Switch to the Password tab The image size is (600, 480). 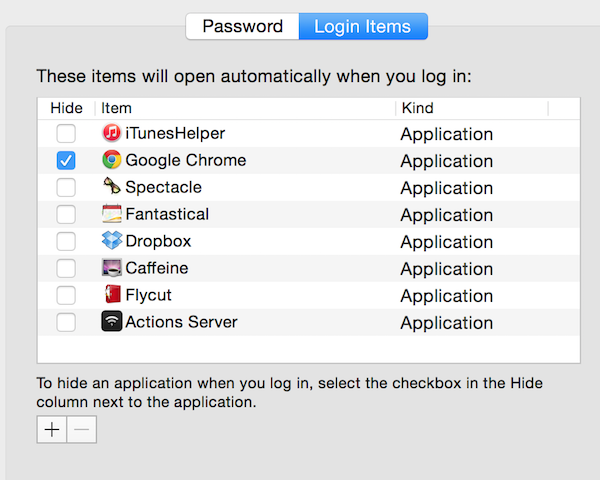(x=242, y=26)
